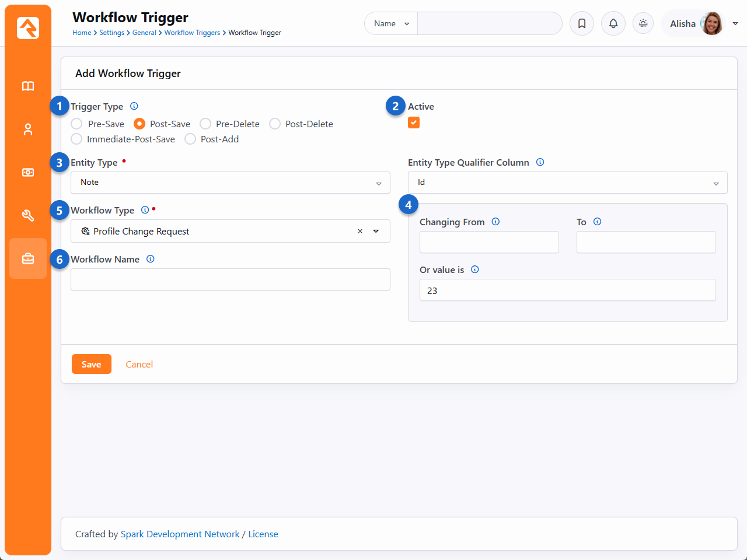Open the Entity Type Qualifier Column dropdown
Image resolution: width=747 pixels, height=560 pixels.
(567, 183)
